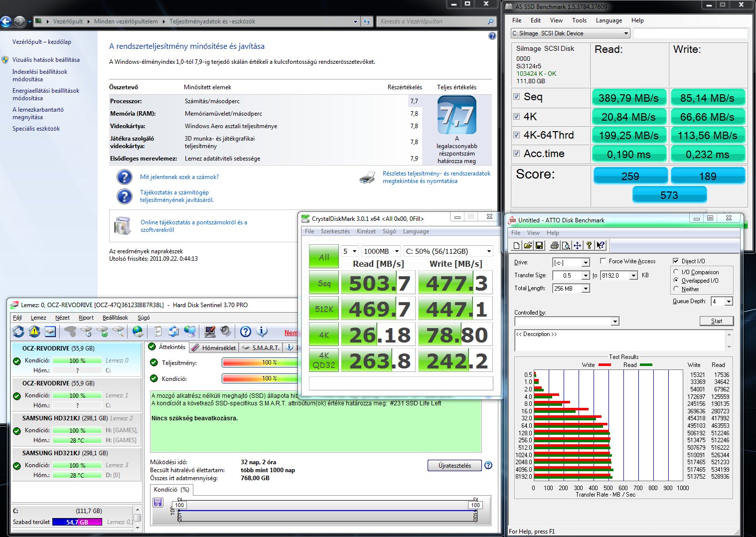Open the 1000MB test size dropdown in CrystalDiskMark
The image size is (756, 537).
pos(381,251)
